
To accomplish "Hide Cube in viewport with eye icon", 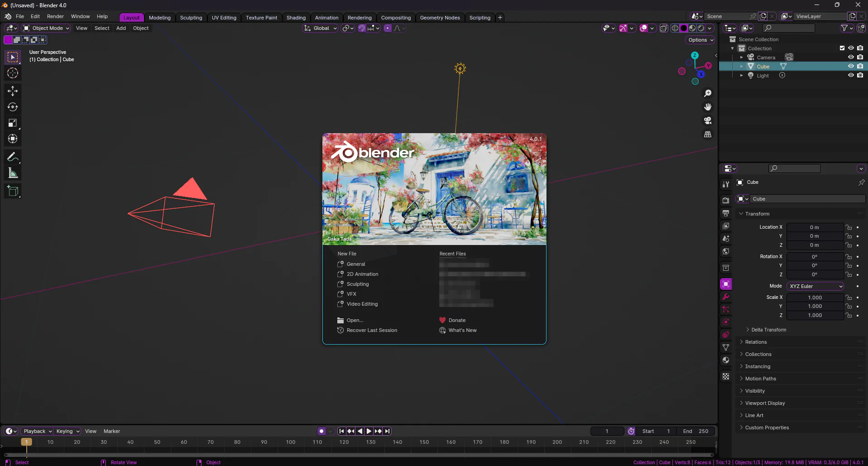I will pyautogui.click(x=851, y=66).
